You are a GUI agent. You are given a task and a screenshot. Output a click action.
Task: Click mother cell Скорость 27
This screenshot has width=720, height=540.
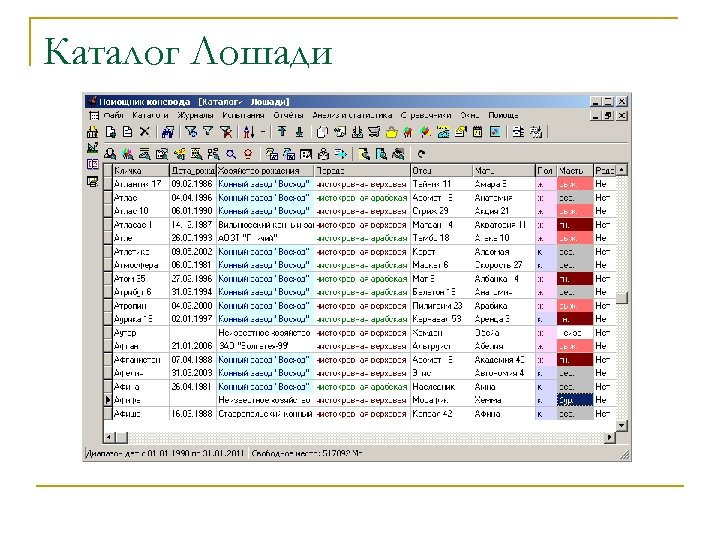tap(504, 265)
